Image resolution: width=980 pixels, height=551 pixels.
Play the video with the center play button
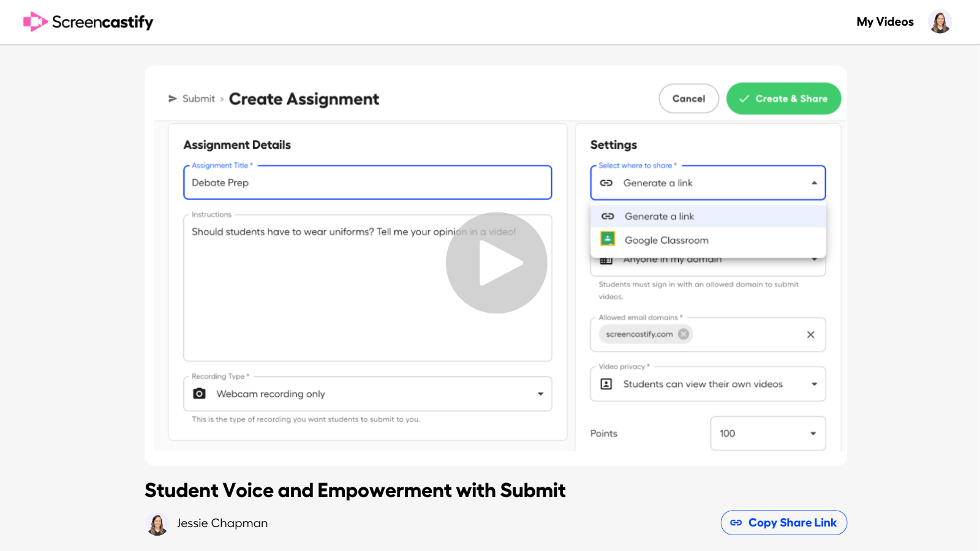496,263
